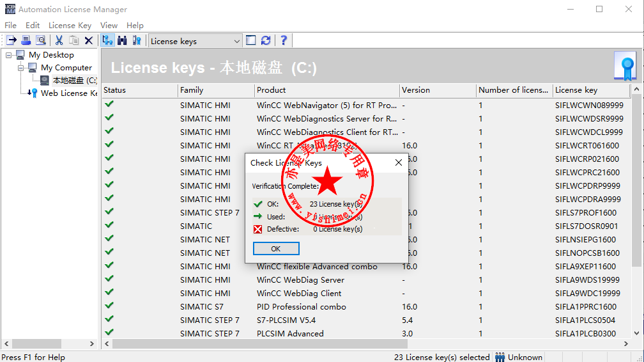The width and height of the screenshot is (644, 362).
Task: Select the WinCC WebDiag Client row
Action: (365, 294)
